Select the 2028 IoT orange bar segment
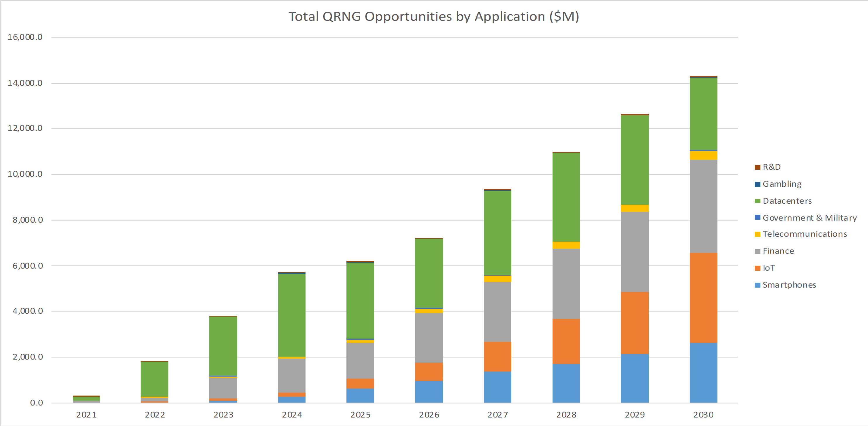 (566, 341)
